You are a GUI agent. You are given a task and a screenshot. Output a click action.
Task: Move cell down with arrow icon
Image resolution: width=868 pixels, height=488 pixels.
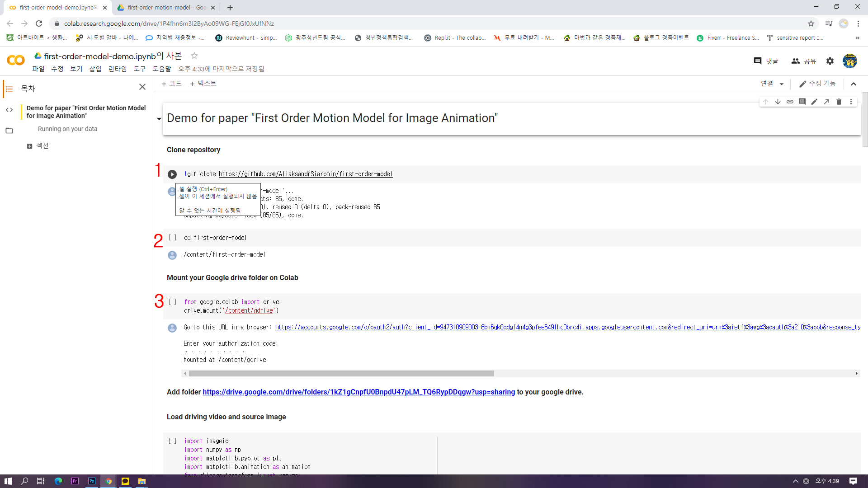[778, 102]
